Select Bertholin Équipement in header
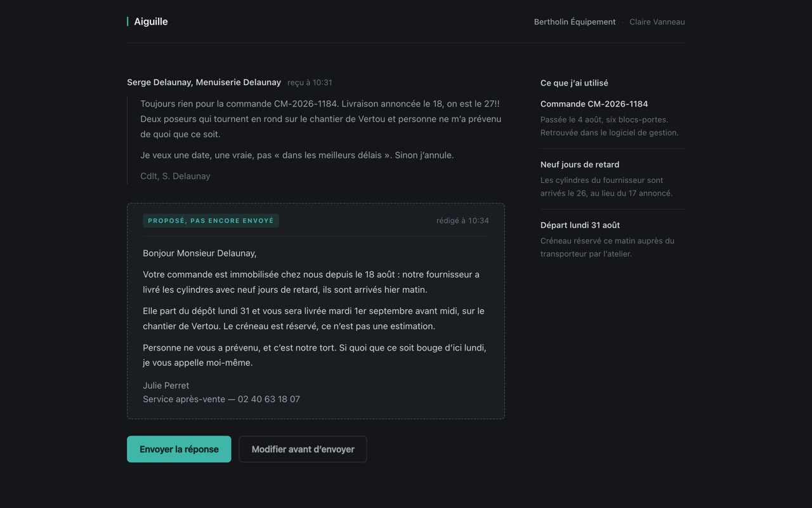 point(575,22)
